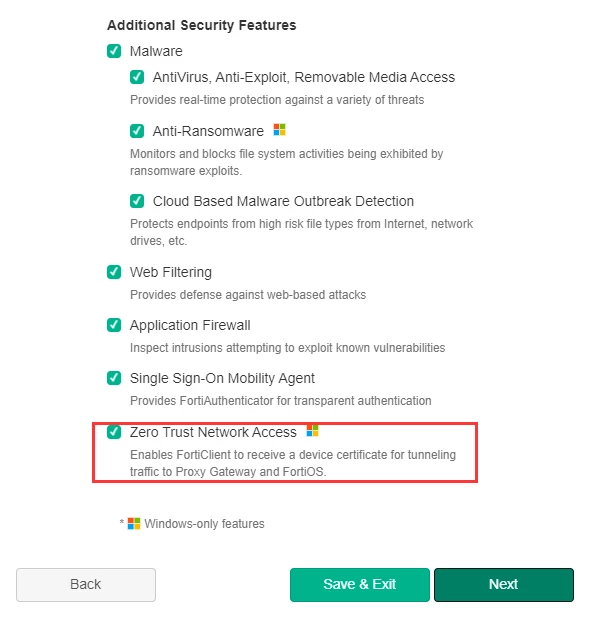The height and width of the screenshot is (618, 593).
Task: Click the Save & Exit button
Action: [x=359, y=584]
